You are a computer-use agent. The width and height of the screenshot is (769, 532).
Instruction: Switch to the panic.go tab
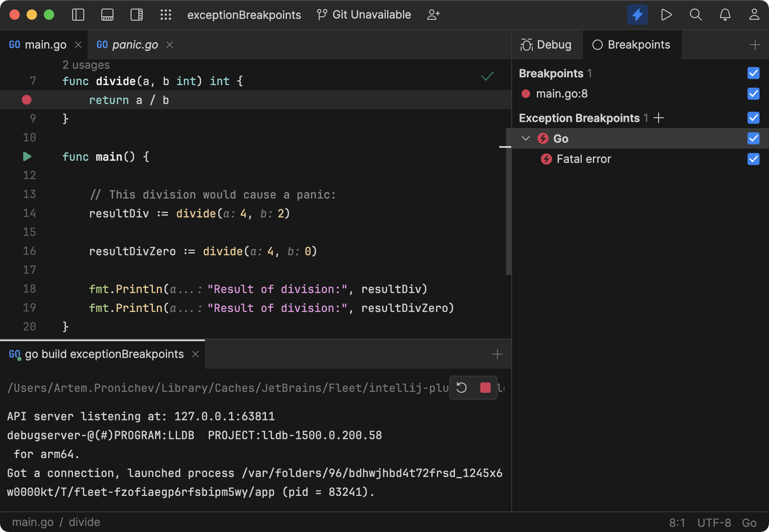click(x=134, y=44)
